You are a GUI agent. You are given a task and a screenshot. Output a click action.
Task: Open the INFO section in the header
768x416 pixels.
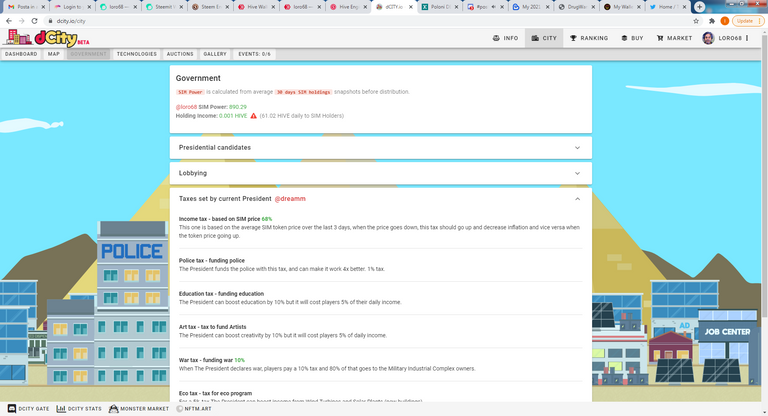(505, 38)
